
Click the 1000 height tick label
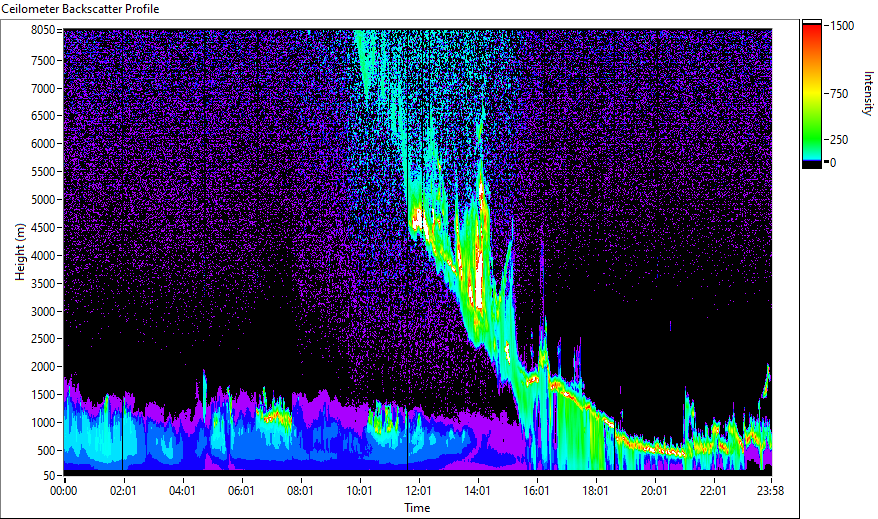[x=43, y=423]
